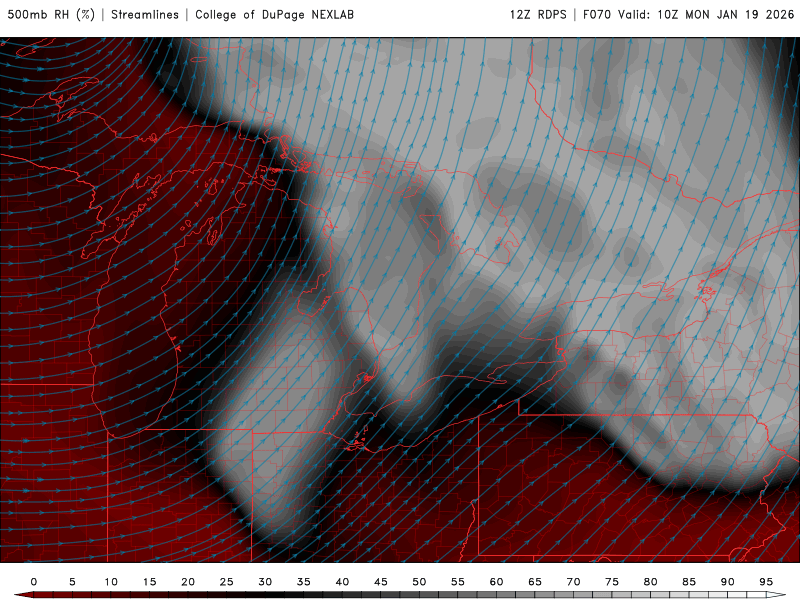
Task: Click the "45" label on the color scale
Action: tap(381, 582)
